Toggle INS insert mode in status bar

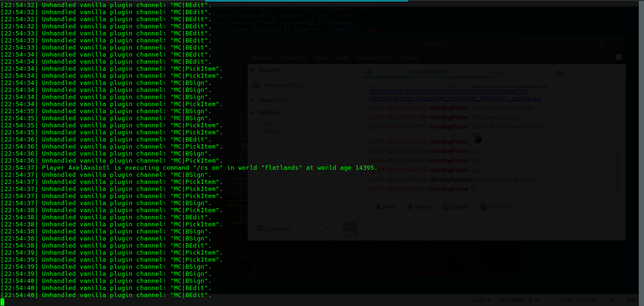(632, 300)
